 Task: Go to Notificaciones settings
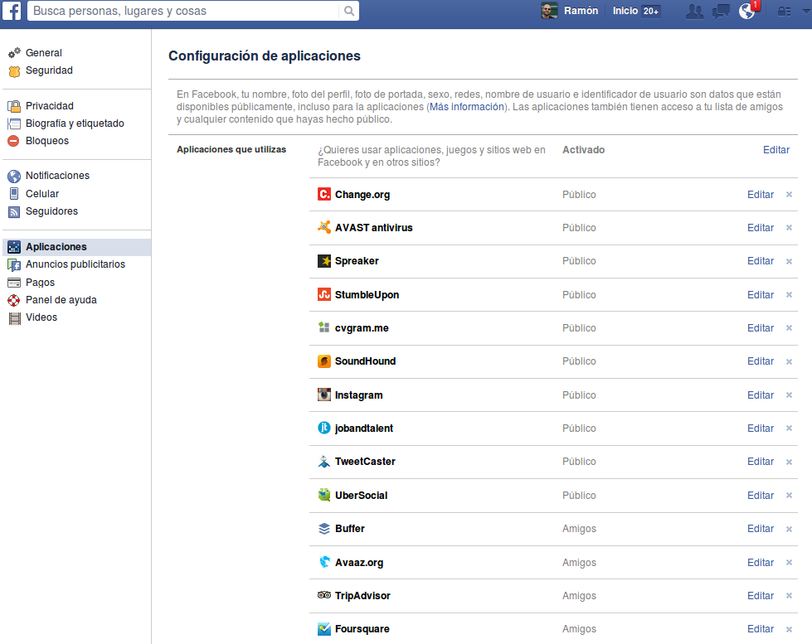[x=57, y=176]
